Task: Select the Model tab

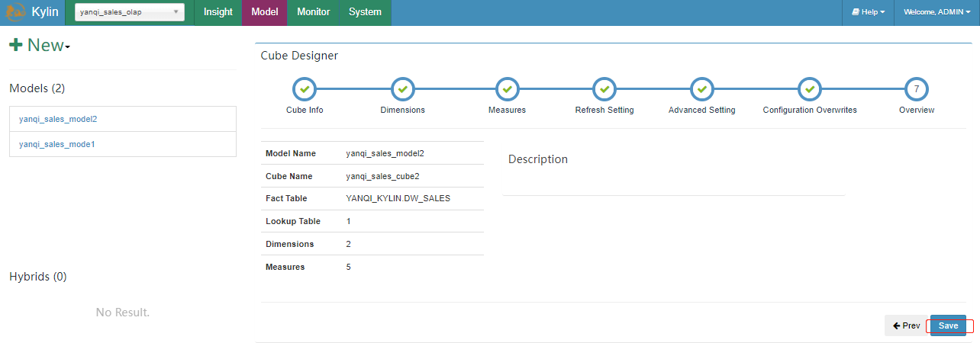Action: point(265,12)
